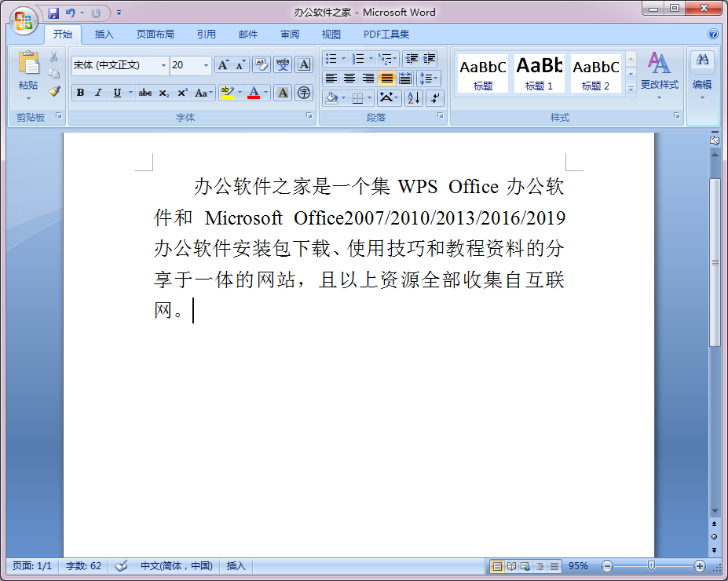Image resolution: width=728 pixels, height=581 pixels.
Task: Cut selection with the scissors icon
Action: pos(54,57)
